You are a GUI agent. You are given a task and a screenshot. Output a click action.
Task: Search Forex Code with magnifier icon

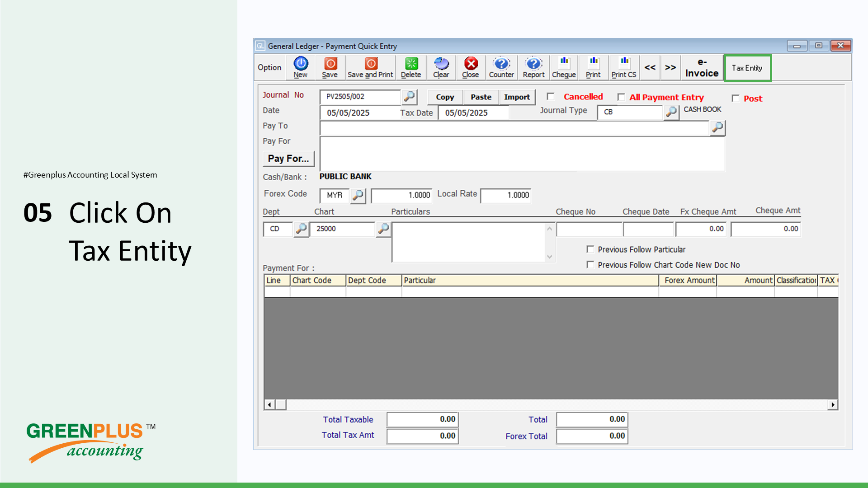click(x=358, y=195)
